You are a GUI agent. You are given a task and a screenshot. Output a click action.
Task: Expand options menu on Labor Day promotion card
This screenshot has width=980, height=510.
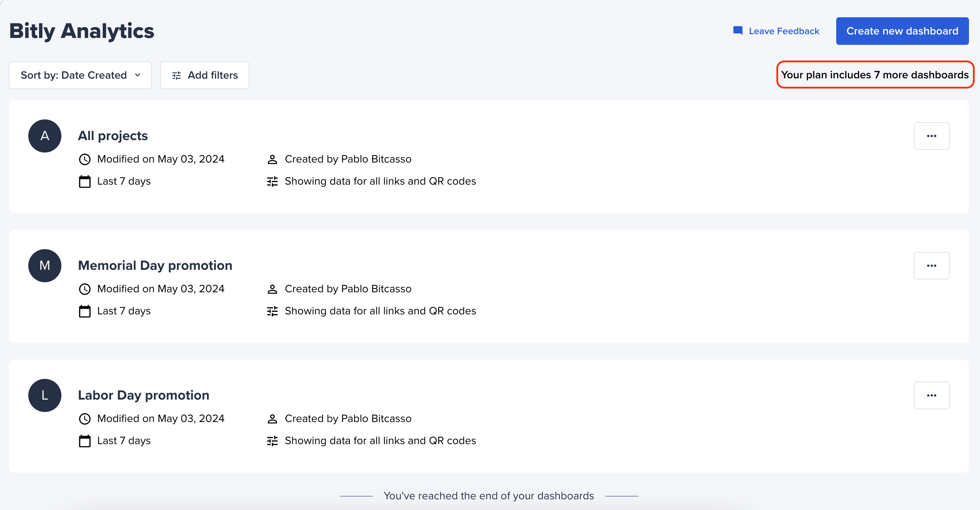pos(931,395)
